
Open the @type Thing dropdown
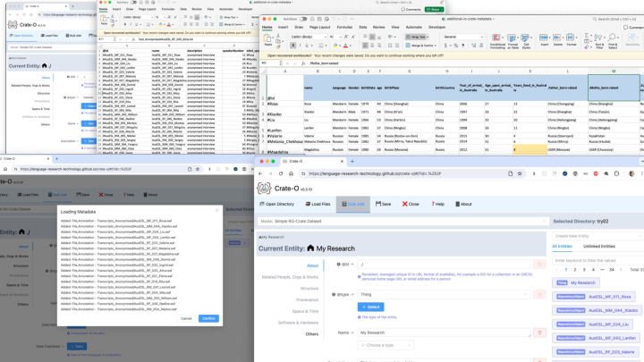tap(444, 295)
